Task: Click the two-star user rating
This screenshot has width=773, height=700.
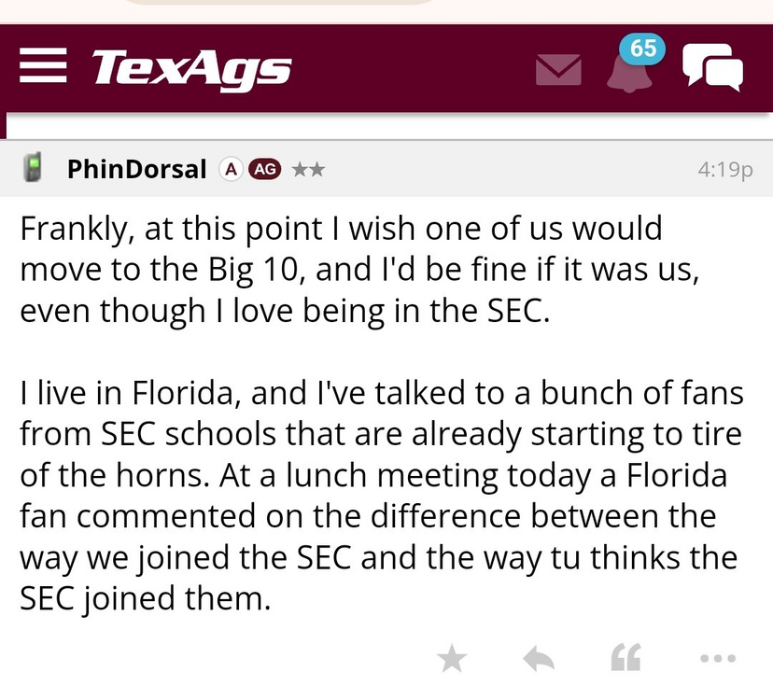Action: coord(307,169)
